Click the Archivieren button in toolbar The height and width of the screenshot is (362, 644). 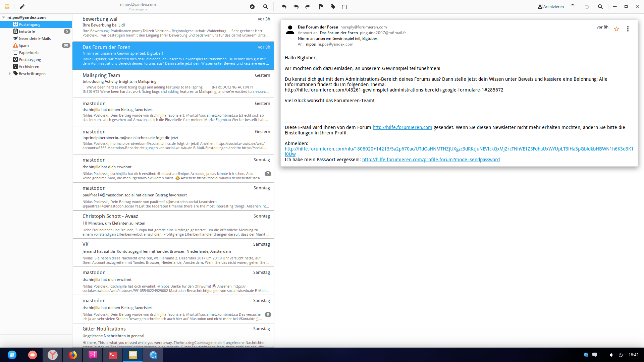click(x=550, y=7)
